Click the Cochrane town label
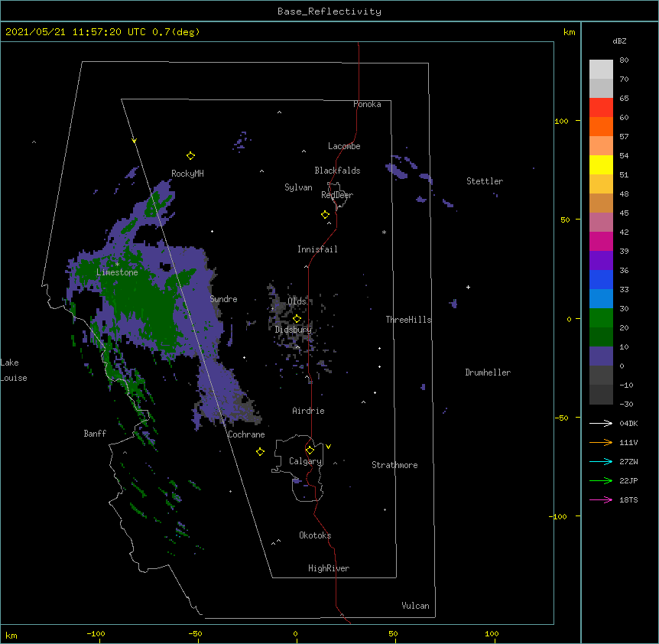The width and height of the screenshot is (659, 644). [246, 434]
